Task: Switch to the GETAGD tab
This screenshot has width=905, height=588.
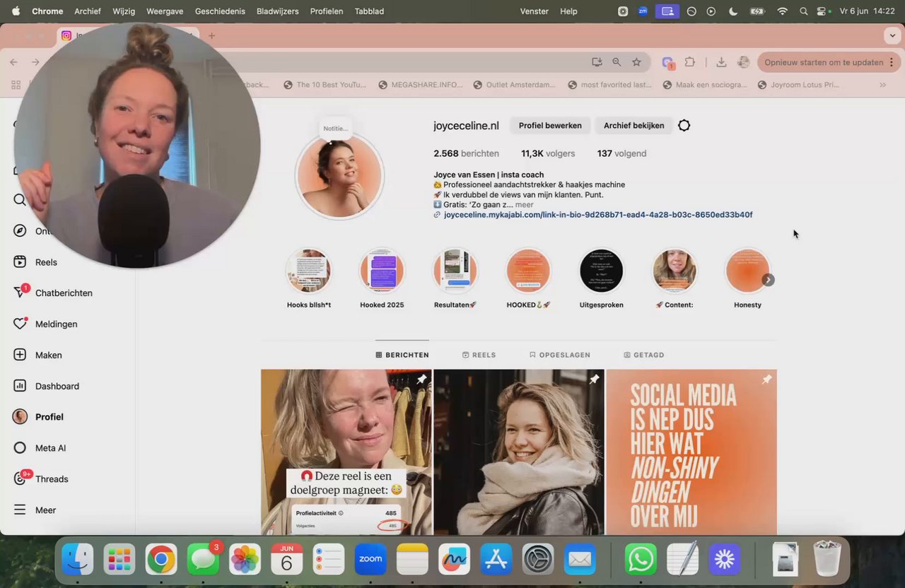Action: pos(644,355)
